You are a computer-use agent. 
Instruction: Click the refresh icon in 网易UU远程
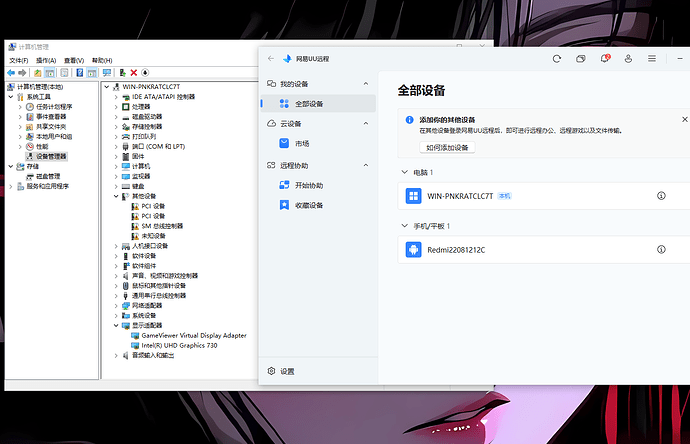coord(557,59)
